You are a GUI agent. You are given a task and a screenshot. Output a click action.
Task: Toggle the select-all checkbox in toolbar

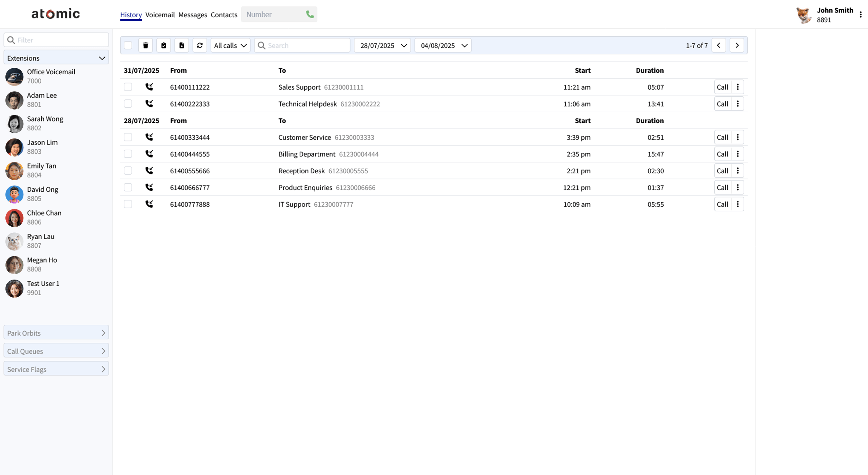(x=128, y=45)
